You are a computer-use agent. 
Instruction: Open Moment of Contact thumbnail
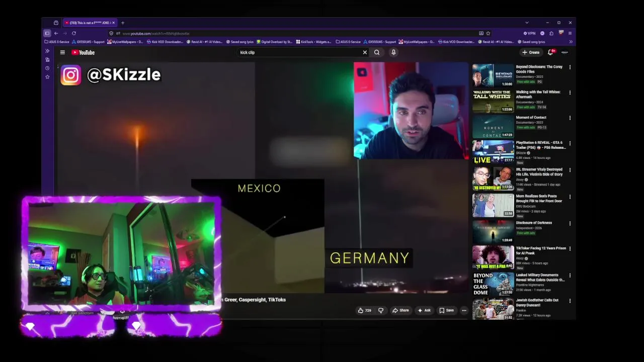pyautogui.click(x=493, y=126)
